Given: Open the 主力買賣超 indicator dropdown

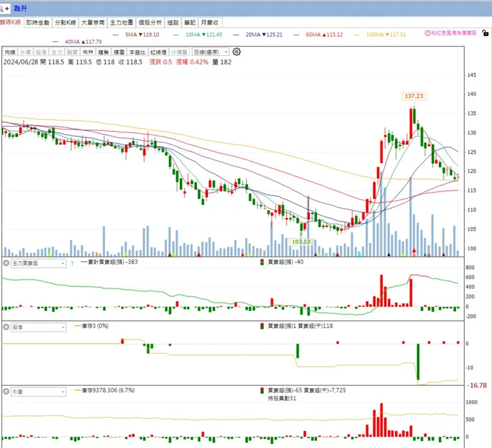Looking at the screenshot, I should click(x=39, y=263).
